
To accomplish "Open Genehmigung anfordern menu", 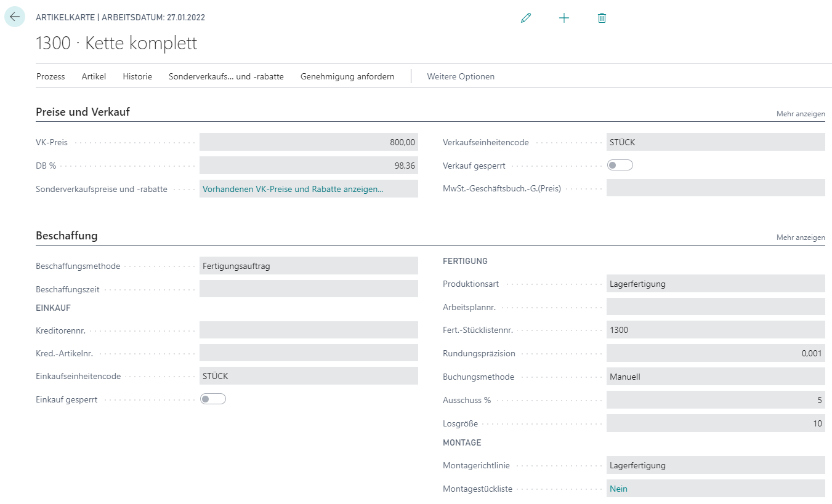I will 347,76.
